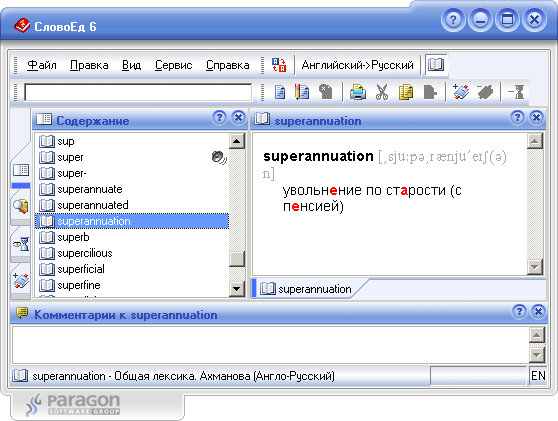Click down arrow of word list scrollbar
Viewport: 558px width, 421px height.
click(237, 289)
